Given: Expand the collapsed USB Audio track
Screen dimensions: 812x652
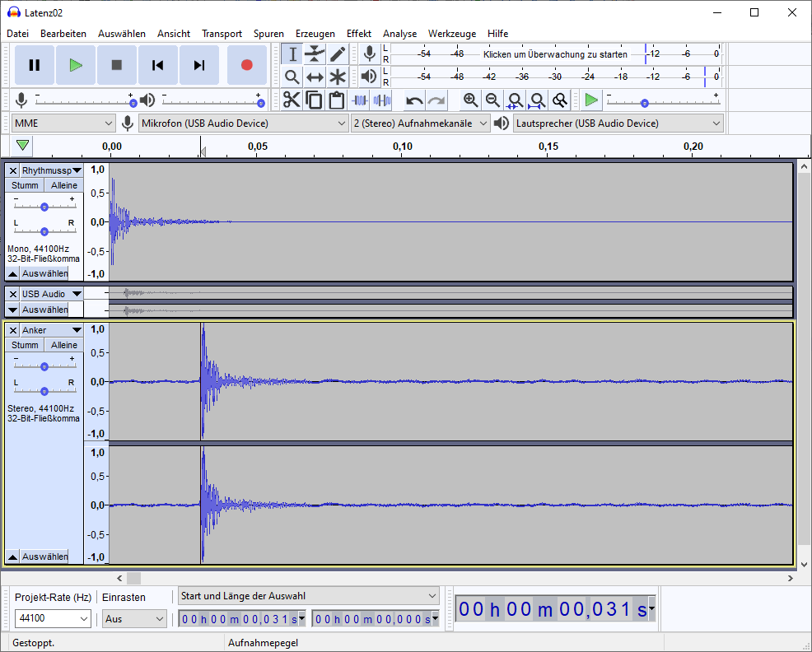Looking at the screenshot, I should tap(12, 310).
